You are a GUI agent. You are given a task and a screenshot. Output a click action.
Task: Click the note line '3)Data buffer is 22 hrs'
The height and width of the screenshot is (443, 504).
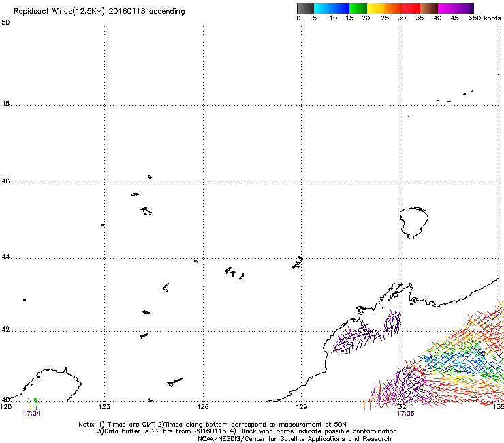click(247, 431)
